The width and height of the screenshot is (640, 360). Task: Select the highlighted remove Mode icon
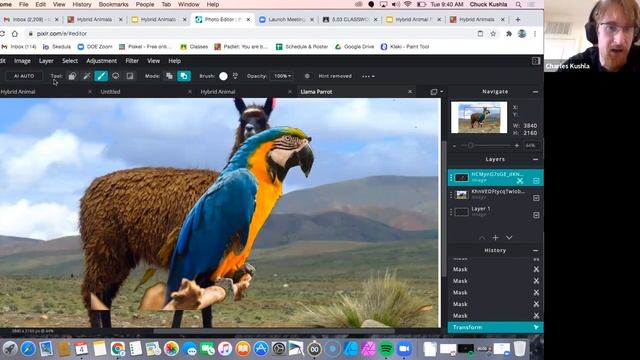tap(184, 76)
